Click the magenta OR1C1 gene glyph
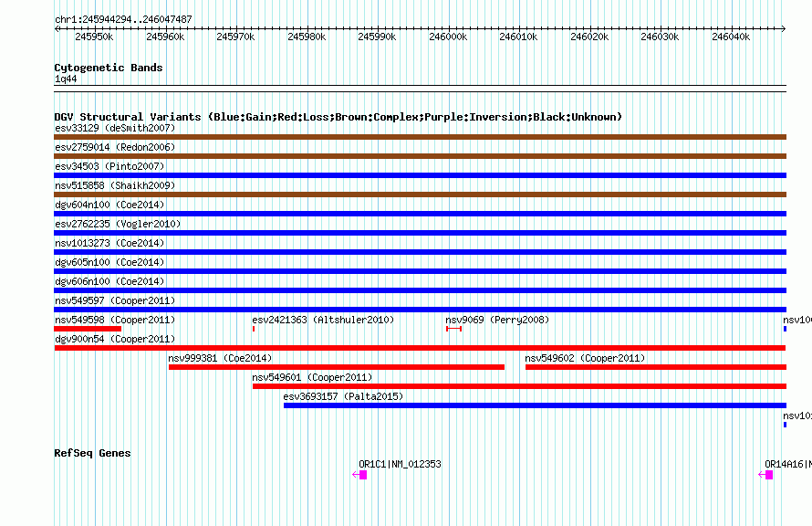Viewport: 812px width, 526px height. [x=359, y=475]
